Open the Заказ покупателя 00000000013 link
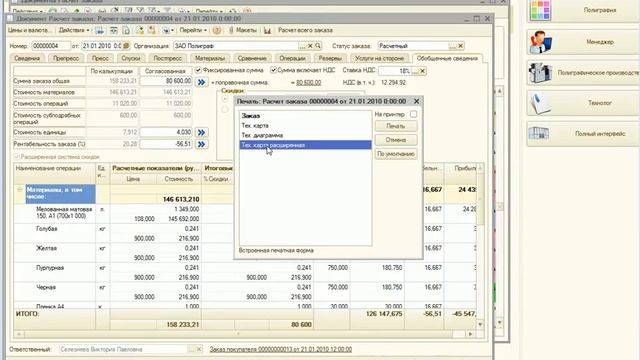640x360 pixels. (281, 349)
